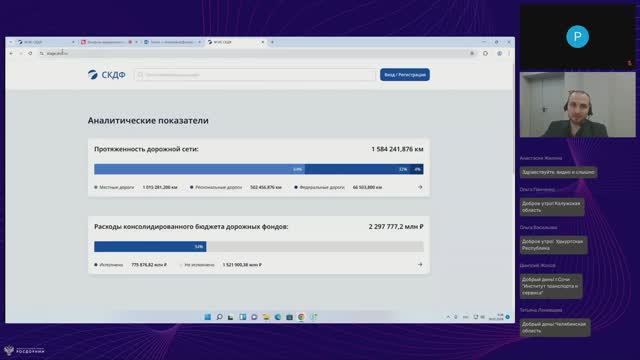Screen dimensions: 640x360
Task: Click the participant avatar with letter P
Action: coord(577,37)
